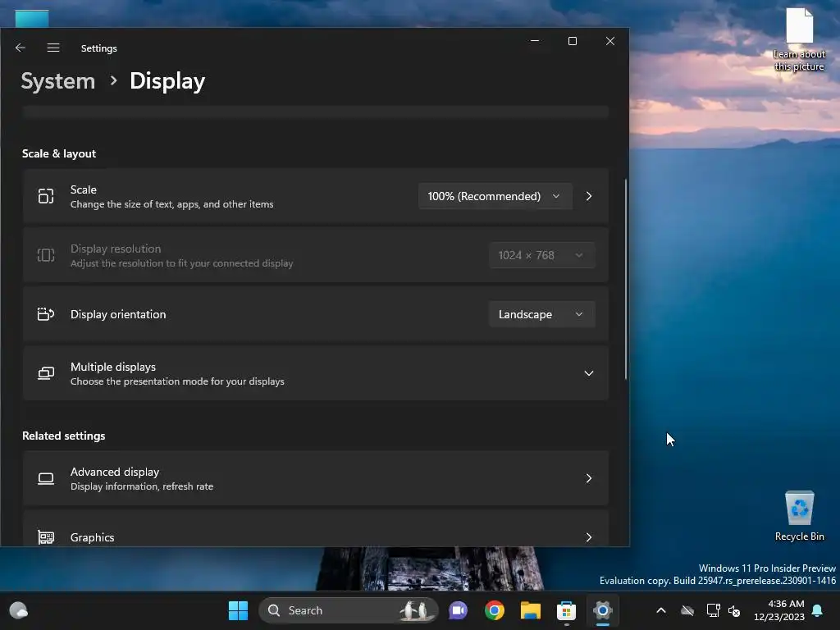
Task: Select the Recycle Bin desktop icon
Action: coord(799,516)
